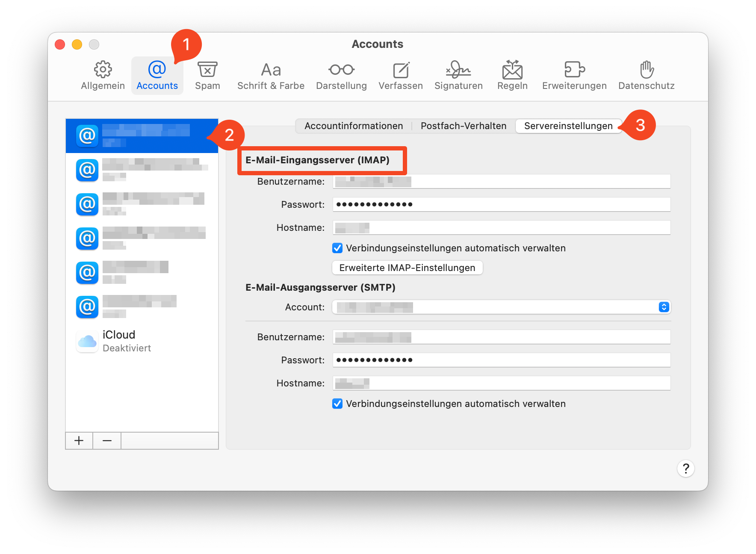Open the SMTP Account dropdown
The width and height of the screenshot is (756, 554).
502,307
